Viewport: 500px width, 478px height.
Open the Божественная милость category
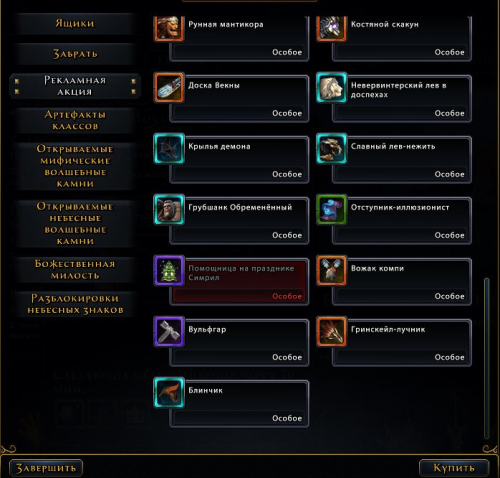click(75, 270)
